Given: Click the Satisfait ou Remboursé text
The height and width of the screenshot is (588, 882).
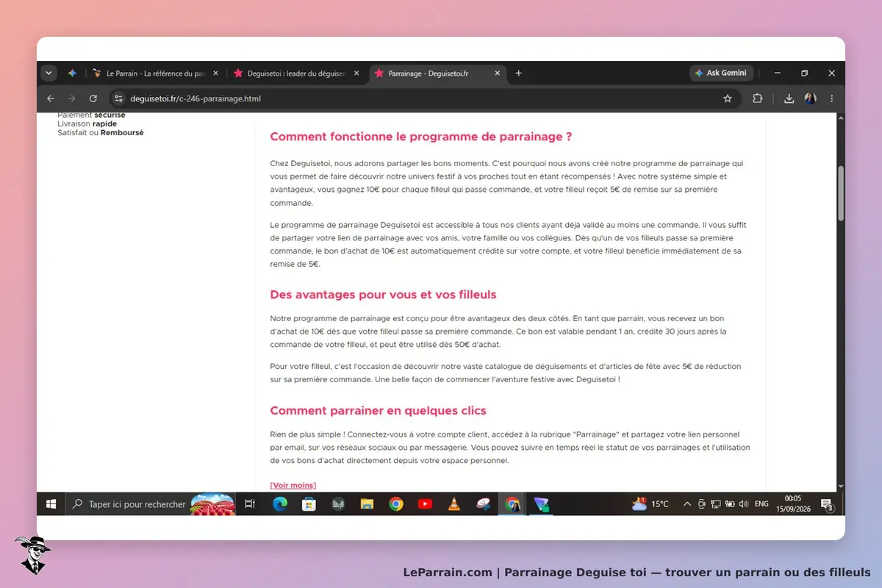Looking at the screenshot, I should 101,133.
